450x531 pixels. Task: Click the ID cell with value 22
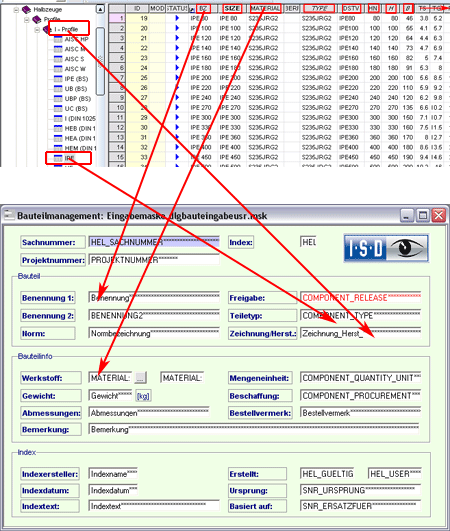(137, 48)
